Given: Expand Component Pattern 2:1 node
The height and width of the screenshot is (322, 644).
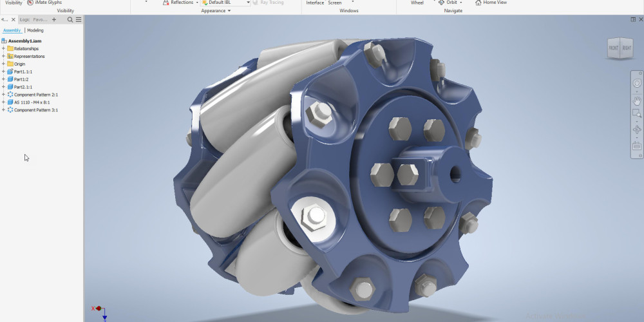Looking at the screenshot, I should 3,95.
